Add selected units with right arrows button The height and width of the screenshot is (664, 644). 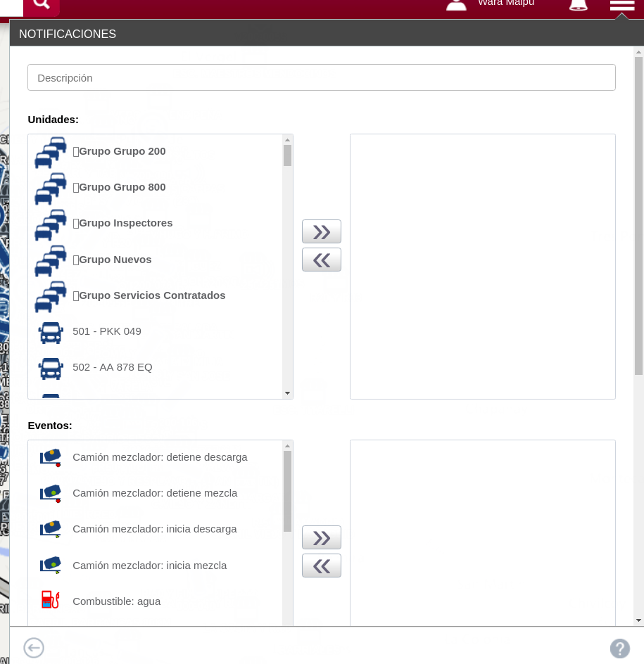pyautogui.click(x=321, y=231)
